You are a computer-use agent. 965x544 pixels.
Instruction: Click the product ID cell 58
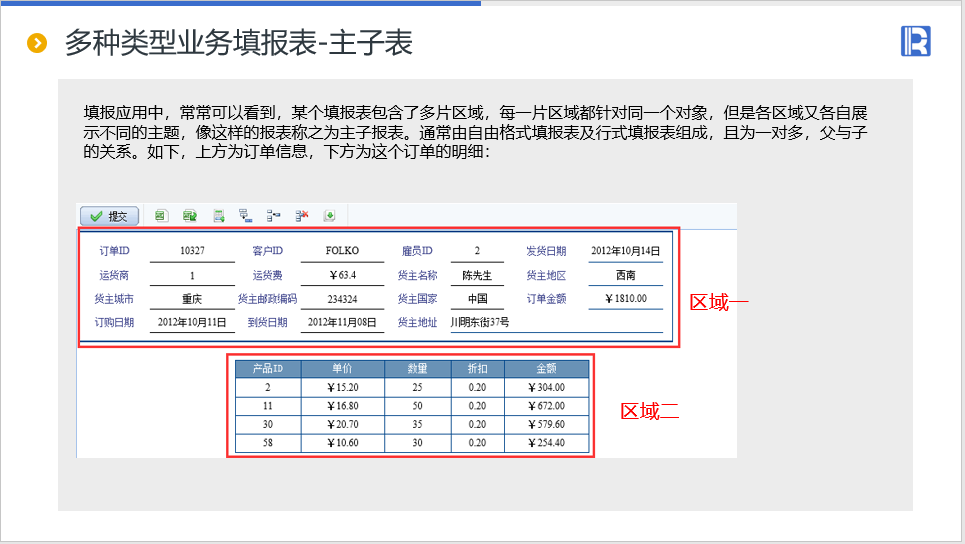(268, 443)
